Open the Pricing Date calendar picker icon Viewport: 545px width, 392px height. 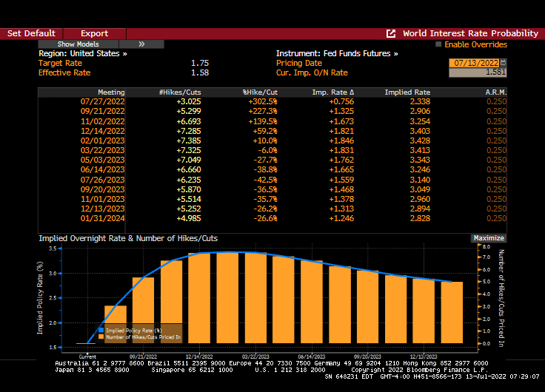pyautogui.click(x=504, y=63)
